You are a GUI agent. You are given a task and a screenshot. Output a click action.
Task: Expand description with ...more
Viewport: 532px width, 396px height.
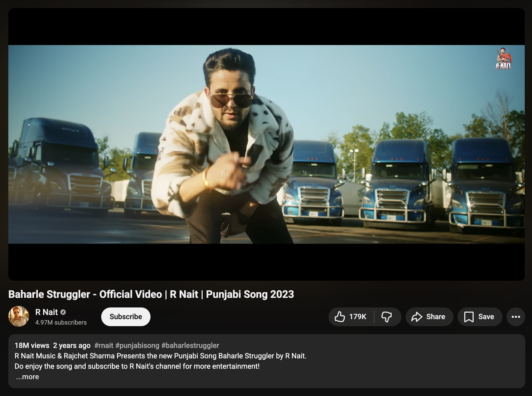tap(28, 377)
